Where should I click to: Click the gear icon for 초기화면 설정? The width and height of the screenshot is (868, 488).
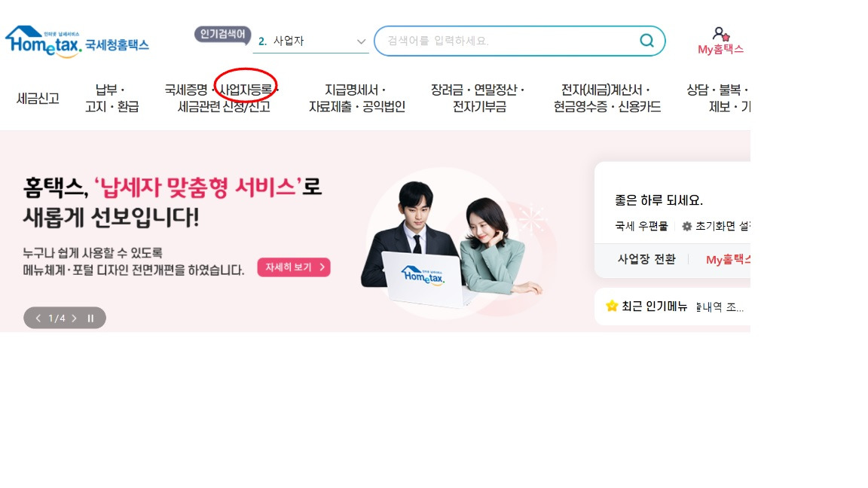tap(686, 226)
